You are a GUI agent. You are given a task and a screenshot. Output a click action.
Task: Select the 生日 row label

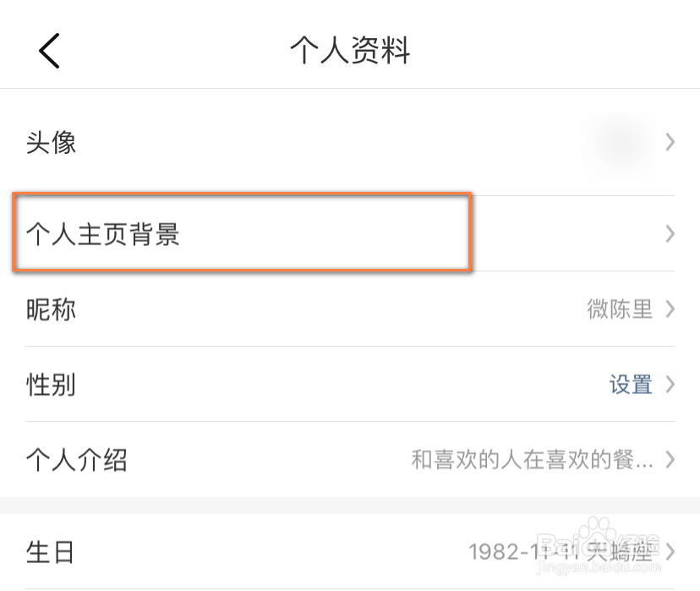tap(52, 553)
